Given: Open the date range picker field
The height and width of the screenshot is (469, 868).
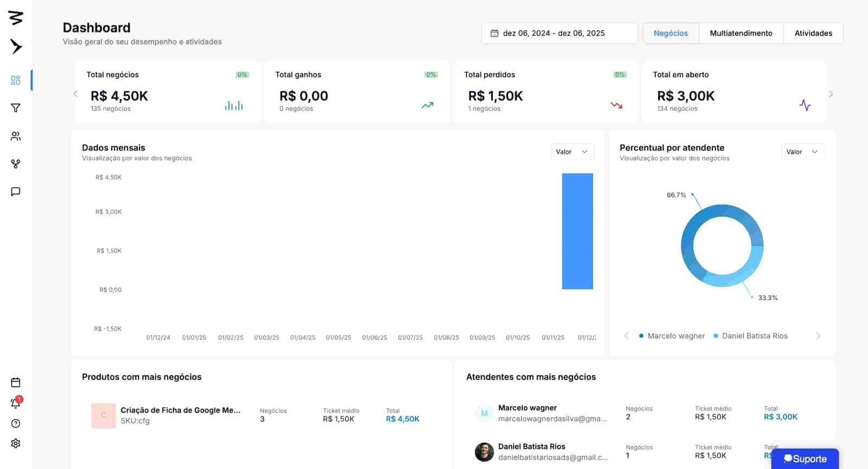Looking at the screenshot, I should (x=559, y=33).
